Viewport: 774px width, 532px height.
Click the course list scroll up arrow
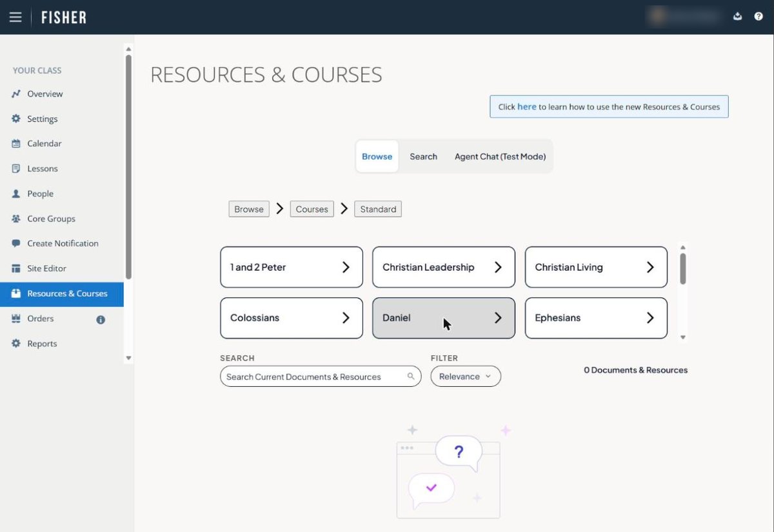pos(683,246)
